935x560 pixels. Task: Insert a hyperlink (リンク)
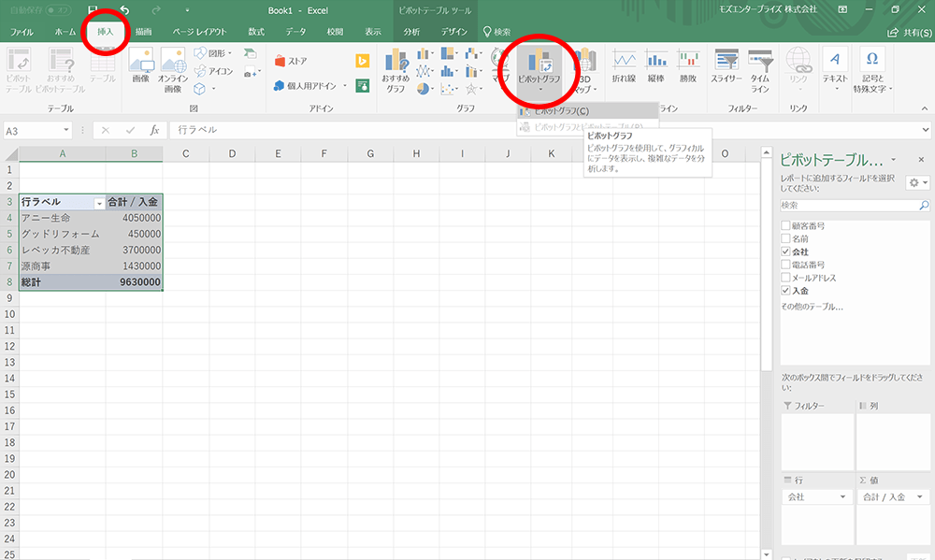[x=798, y=68]
